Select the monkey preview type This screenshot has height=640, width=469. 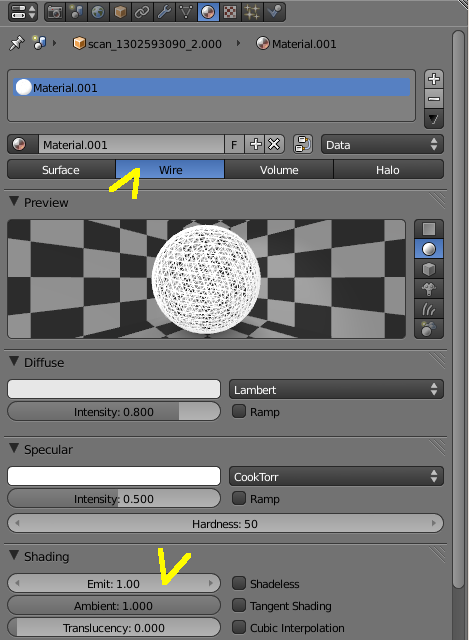click(429, 289)
